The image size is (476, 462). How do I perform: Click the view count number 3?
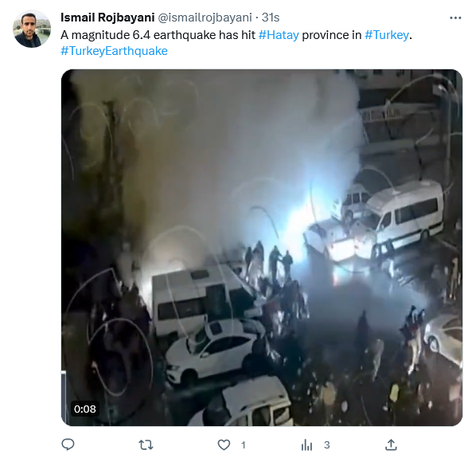pos(326,445)
